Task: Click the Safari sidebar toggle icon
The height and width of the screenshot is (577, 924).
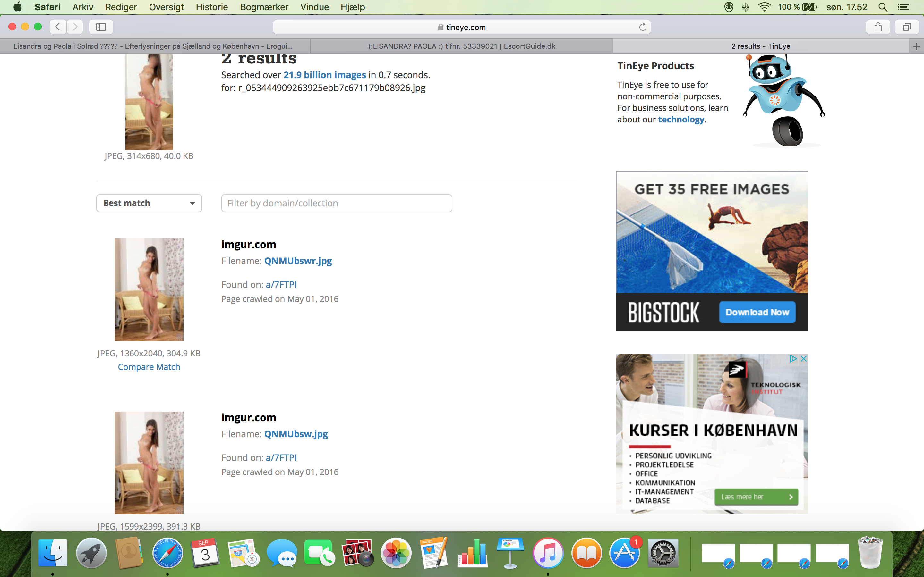Action: [101, 27]
